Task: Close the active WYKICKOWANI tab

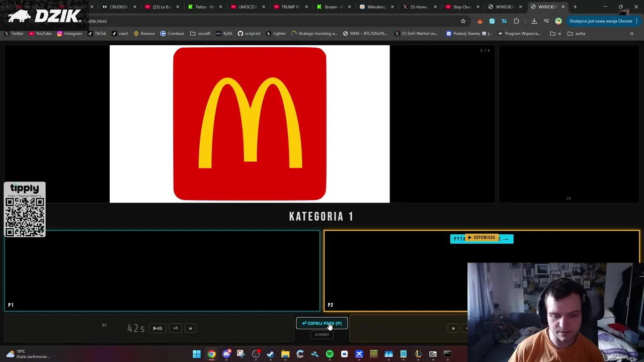Action: click(563, 7)
